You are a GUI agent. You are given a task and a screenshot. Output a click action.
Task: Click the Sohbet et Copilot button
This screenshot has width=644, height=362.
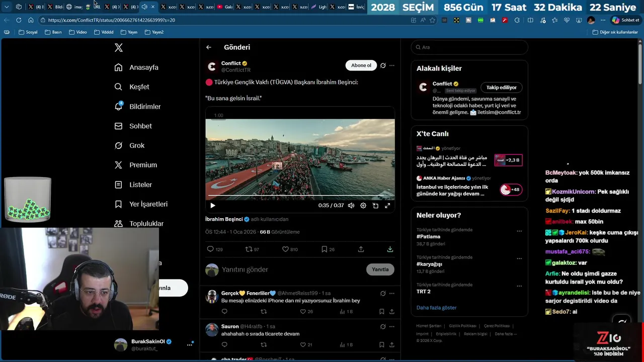(x=625, y=20)
